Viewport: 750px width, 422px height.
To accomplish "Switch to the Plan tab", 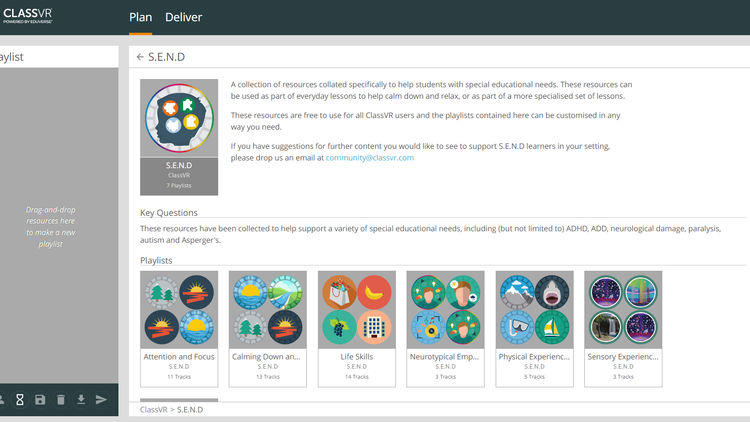I will click(141, 17).
